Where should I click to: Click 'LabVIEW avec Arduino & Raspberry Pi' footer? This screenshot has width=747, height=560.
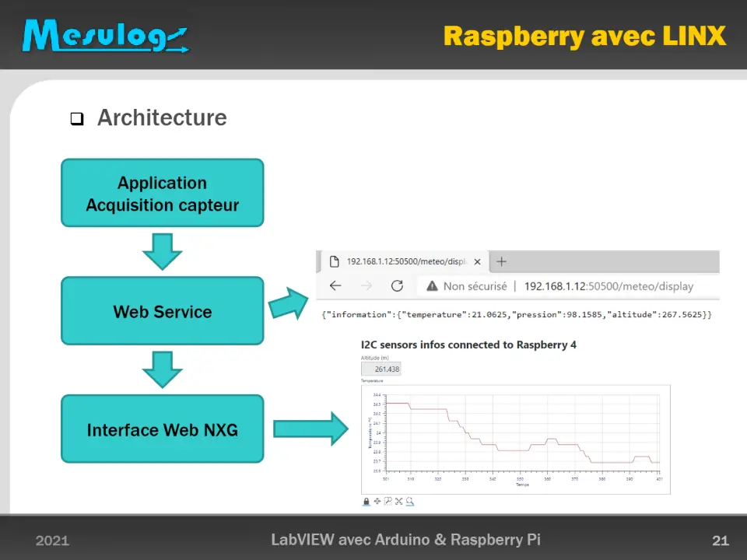click(x=406, y=540)
